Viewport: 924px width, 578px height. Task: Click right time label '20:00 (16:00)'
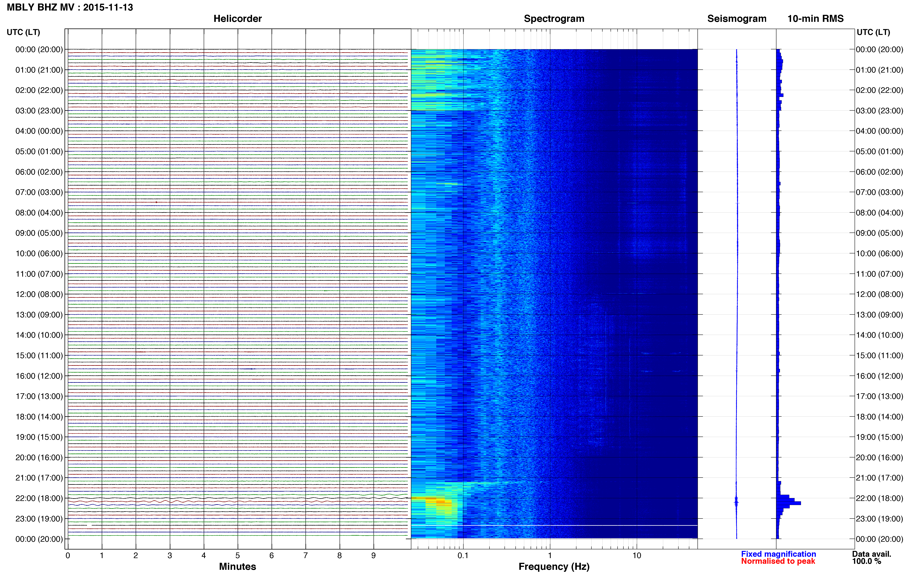pyautogui.click(x=879, y=458)
